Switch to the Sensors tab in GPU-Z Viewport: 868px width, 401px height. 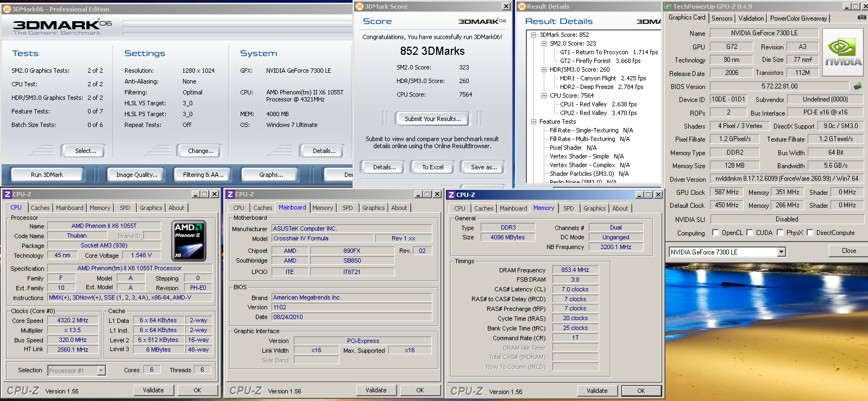(x=722, y=18)
